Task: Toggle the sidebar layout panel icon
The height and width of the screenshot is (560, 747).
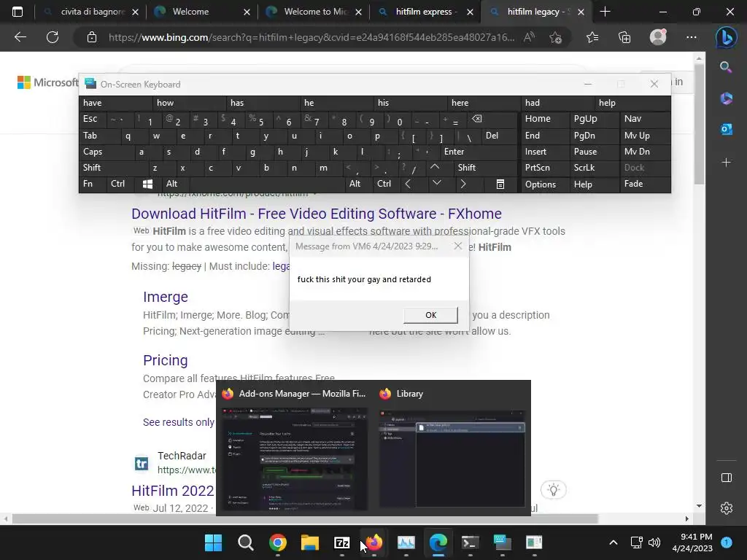Action: (726, 478)
